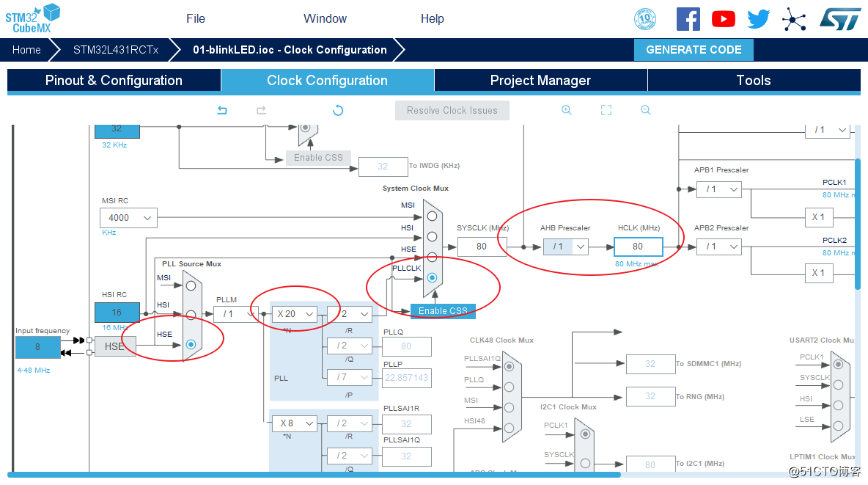Click the SYSCLK (MHz) 80 field

[482, 247]
